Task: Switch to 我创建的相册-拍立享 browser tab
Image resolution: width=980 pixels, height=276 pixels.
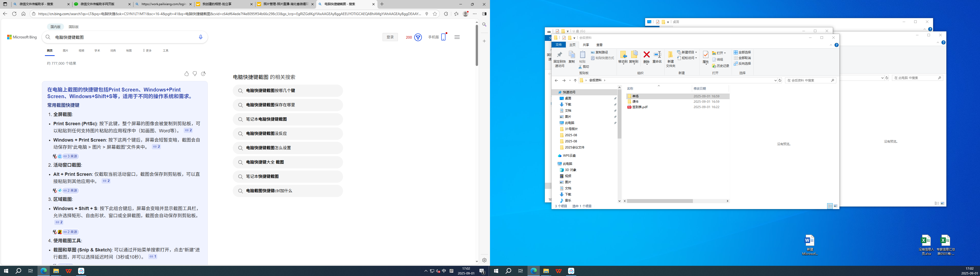Action: 225,4
